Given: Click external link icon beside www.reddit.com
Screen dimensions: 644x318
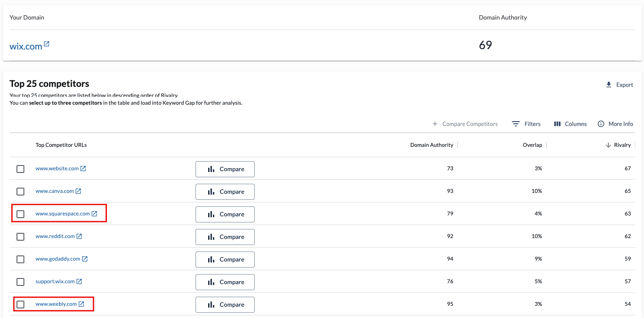Looking at the screenshot, I should [79, 236].
